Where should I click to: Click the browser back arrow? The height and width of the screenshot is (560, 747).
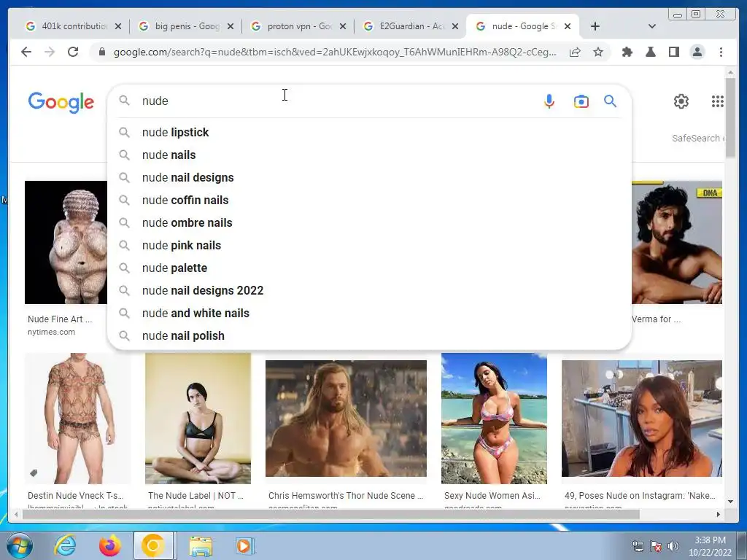coord(26,52)
